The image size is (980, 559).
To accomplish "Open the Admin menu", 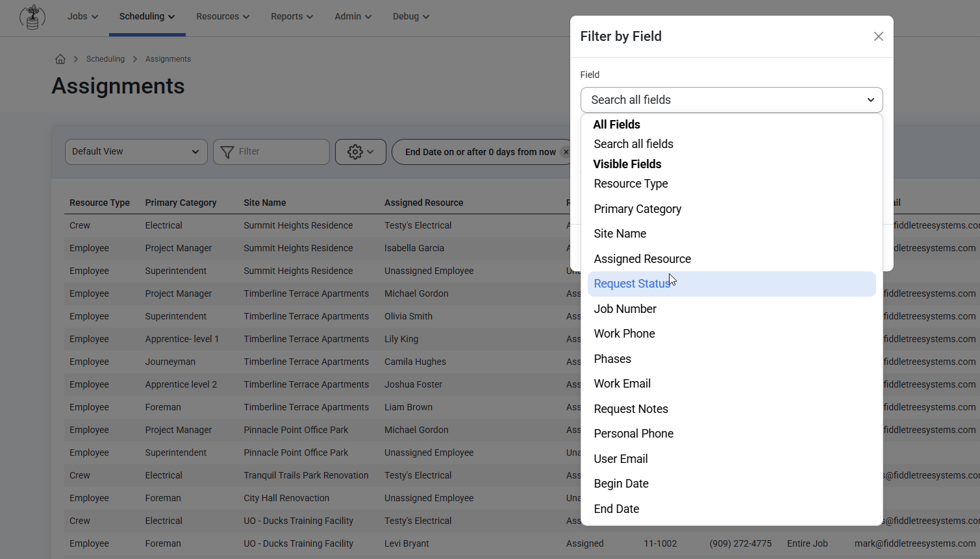I will click(x=353, y=17).
